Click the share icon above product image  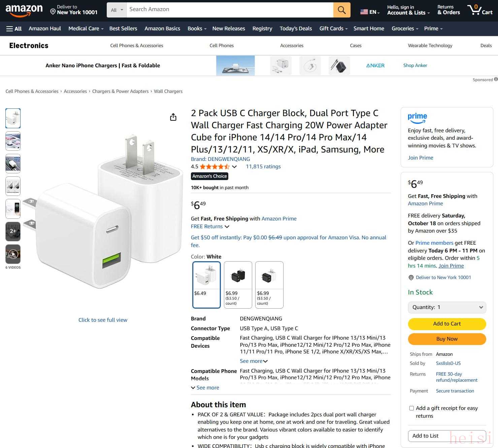point(173,117)
